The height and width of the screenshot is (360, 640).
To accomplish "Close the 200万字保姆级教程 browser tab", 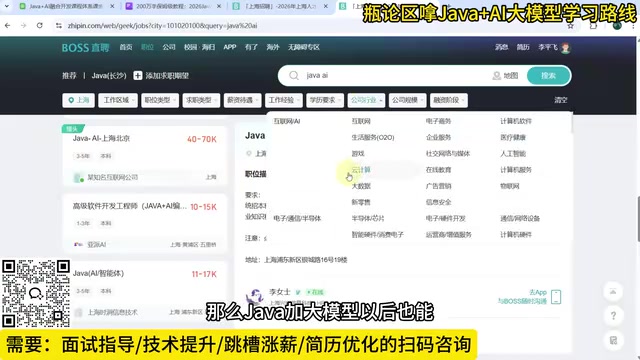I will click(219, 7).
